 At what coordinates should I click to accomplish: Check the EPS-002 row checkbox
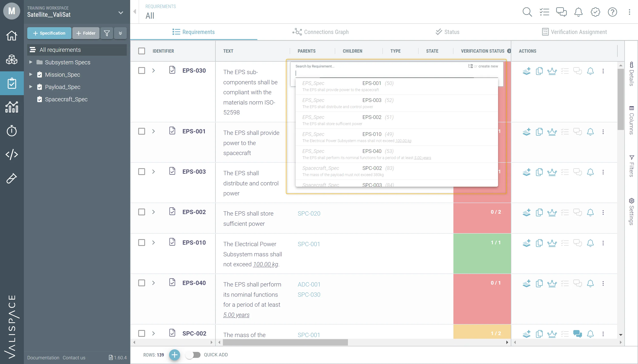pyautogui.click(x=142, y=212)
